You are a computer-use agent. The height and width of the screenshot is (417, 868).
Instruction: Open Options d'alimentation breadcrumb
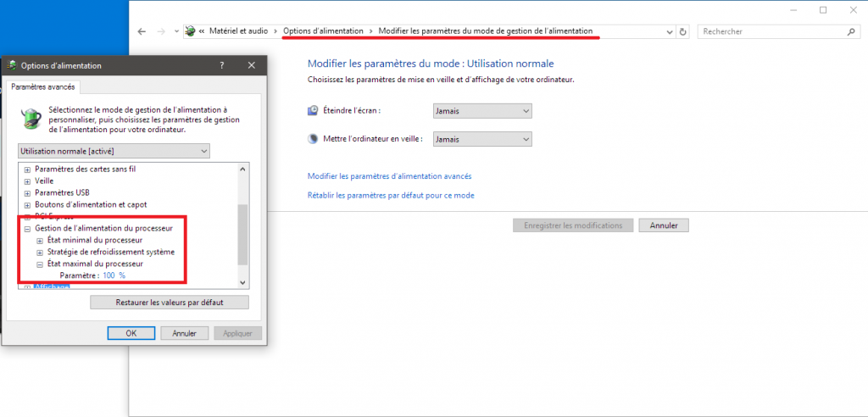[323, 31]
